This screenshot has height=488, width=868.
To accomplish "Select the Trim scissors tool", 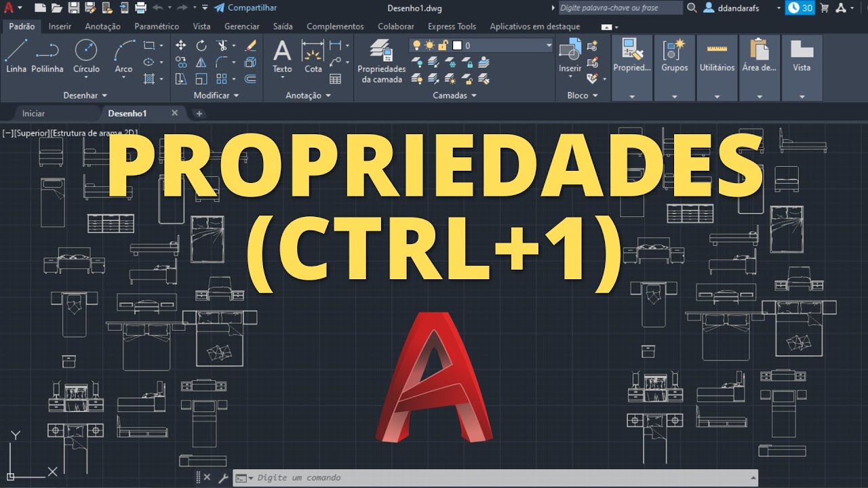I will click(x=222, y=45).
